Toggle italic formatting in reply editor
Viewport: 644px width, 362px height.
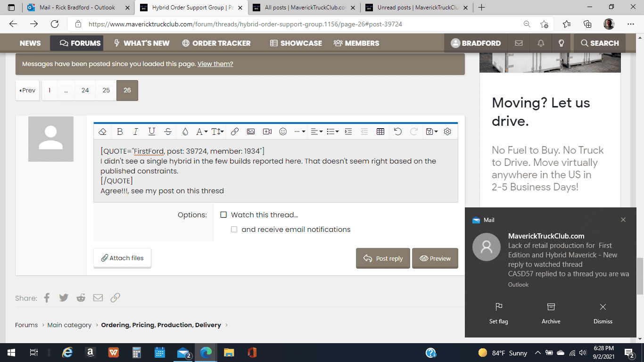click(136, 132)
